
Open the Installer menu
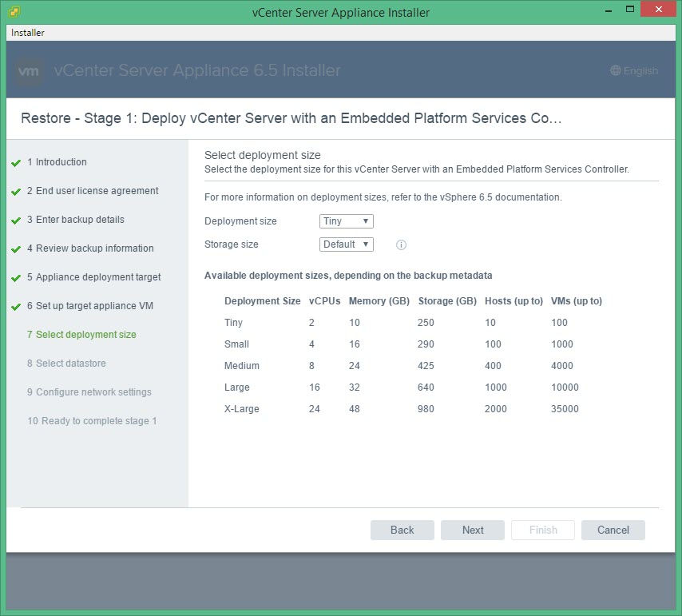(x=28, y=33)
